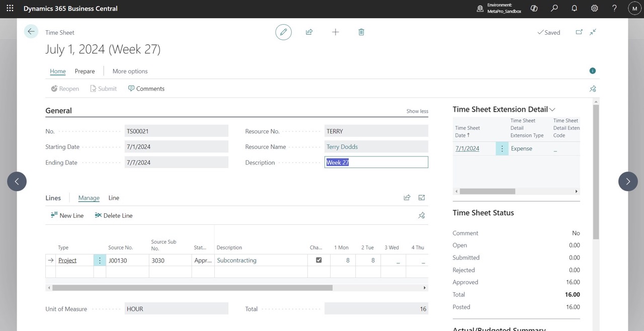Delete the time sheet with trash icon
Image resolution: width=644 pixels, height=331 pixels.
361,32
